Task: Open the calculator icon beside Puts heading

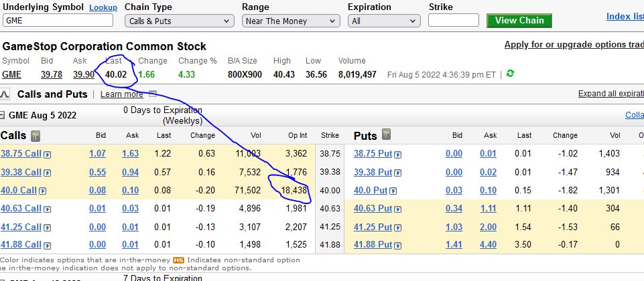Action: pyautogui.click(x=386, y=134)
